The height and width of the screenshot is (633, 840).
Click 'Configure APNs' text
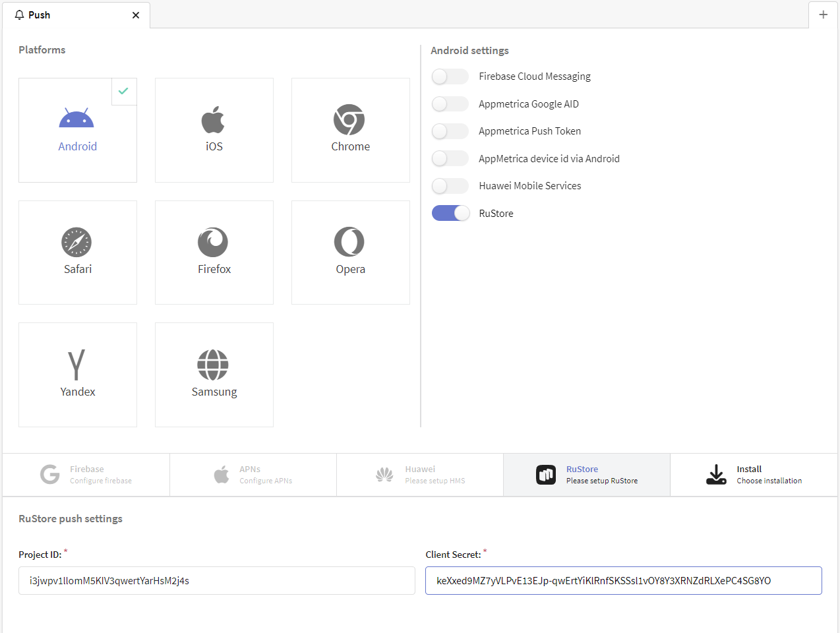(266, 481)
